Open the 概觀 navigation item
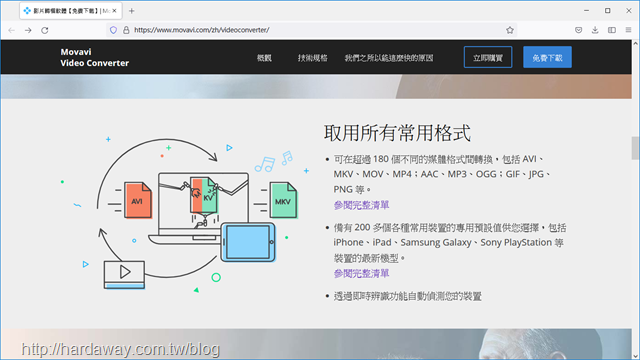The image size is (640, 360). point(264,58)
